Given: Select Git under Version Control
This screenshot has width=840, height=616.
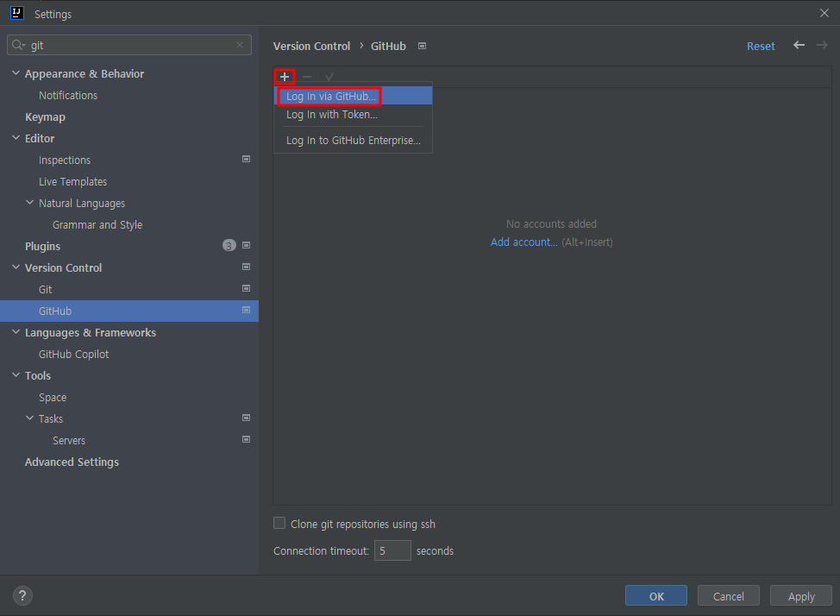Looking at the screenshot, I should click(45, 290).
